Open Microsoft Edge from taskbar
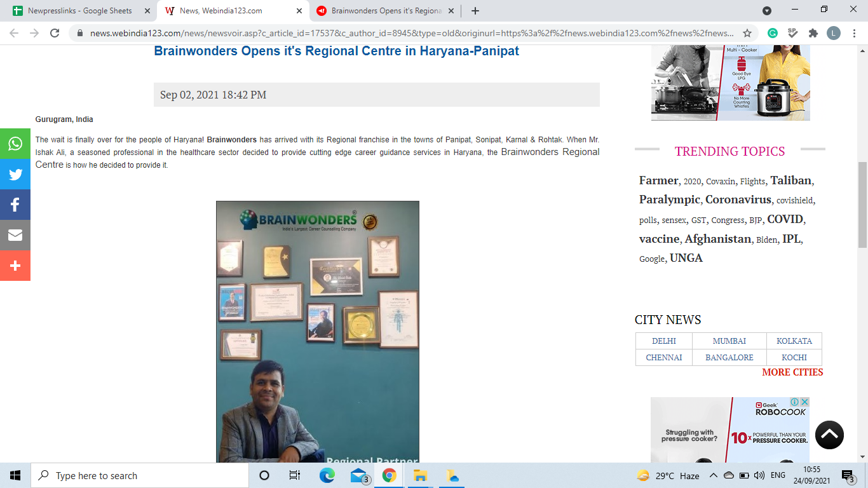Screen dimensions: 868x488 [327, 475]
